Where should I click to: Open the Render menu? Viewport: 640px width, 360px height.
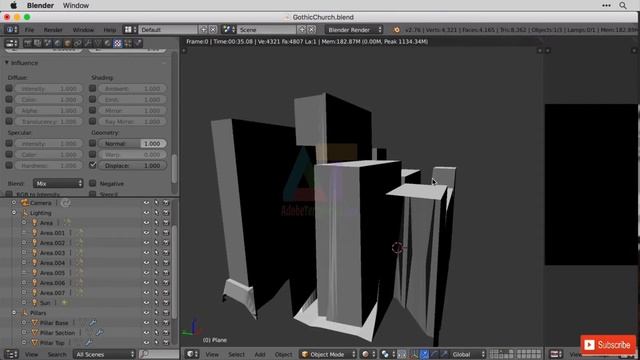click(x=53, y=30)
